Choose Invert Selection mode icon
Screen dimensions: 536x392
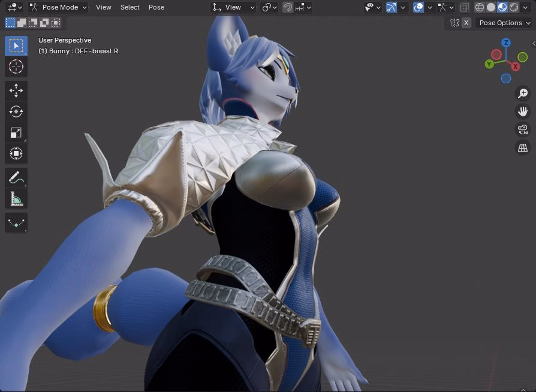[44, 23]
